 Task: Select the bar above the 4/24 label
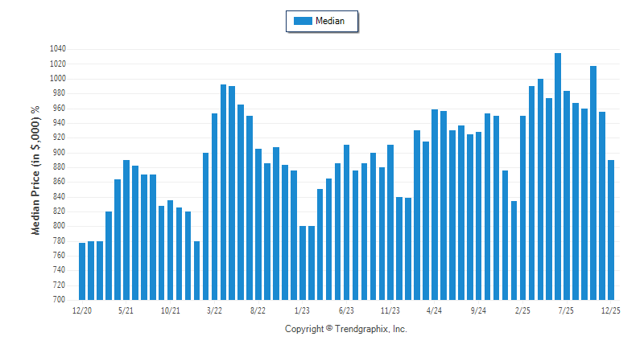click(x=435, y=205)
